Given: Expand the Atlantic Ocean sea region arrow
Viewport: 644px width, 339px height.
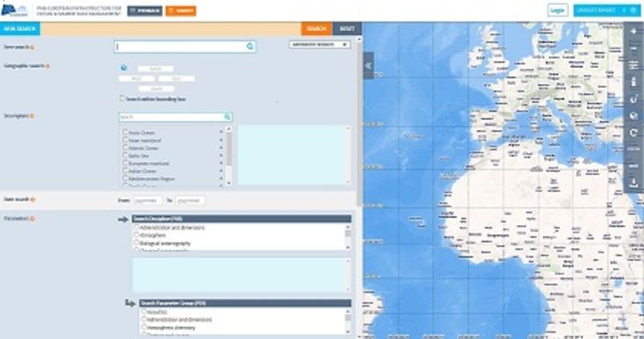Looking at the screenshot, I should (x=221, y=148).
